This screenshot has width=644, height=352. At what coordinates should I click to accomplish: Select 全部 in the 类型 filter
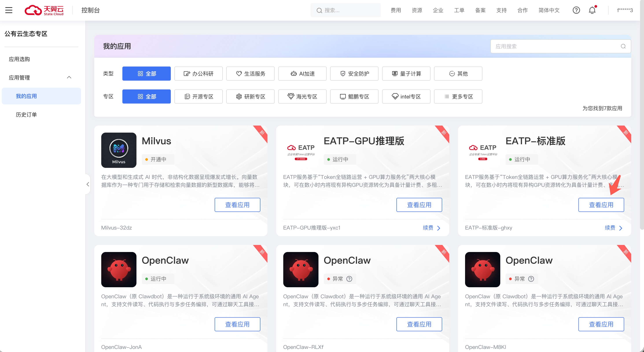pyautogui.click(x=147, y=74)
